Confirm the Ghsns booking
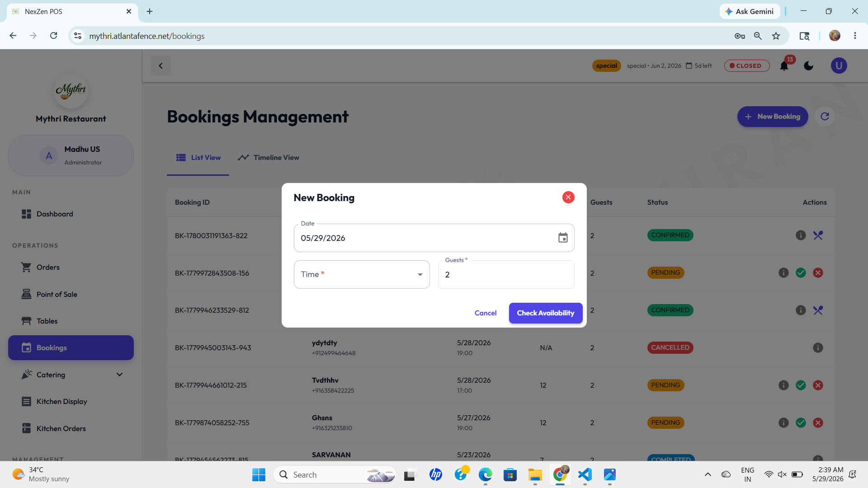This screenshot has width=868, height=488. pos(801,423)
